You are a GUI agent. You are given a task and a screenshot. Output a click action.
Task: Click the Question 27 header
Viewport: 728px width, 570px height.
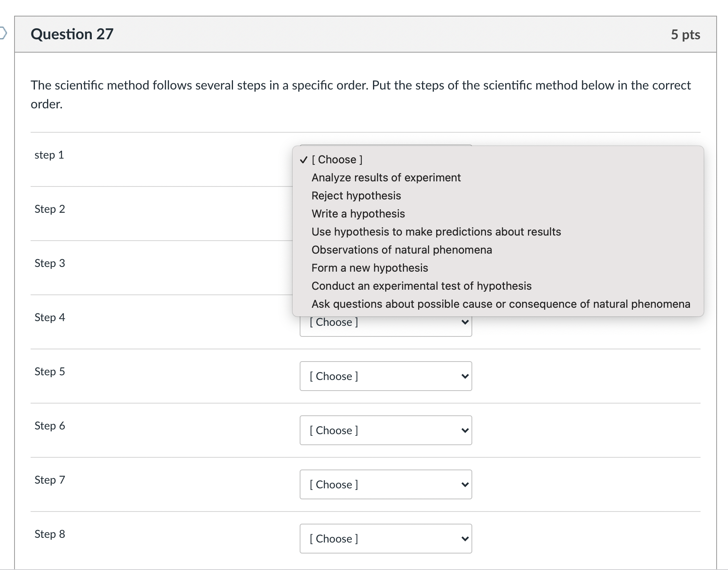coord(72,34)
